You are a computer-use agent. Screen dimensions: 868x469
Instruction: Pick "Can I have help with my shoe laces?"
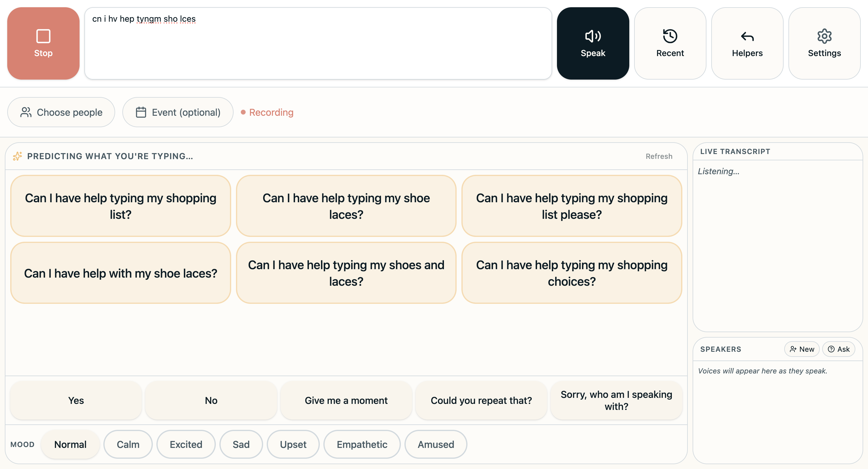click(x=121, y=273)
